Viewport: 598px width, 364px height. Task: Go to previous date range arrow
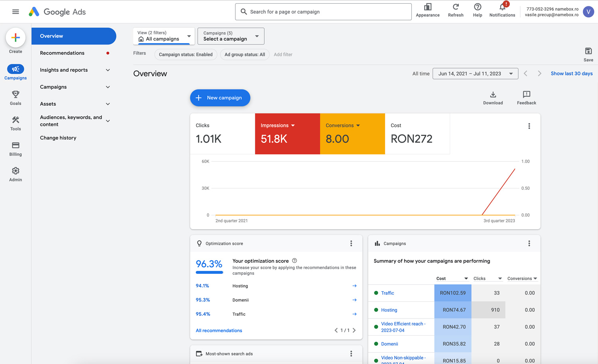pos(526,73)
